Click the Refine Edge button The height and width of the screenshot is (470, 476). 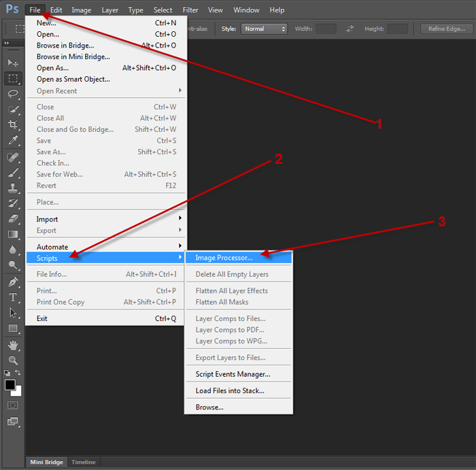pyautogui.click(x=447, y=29)
